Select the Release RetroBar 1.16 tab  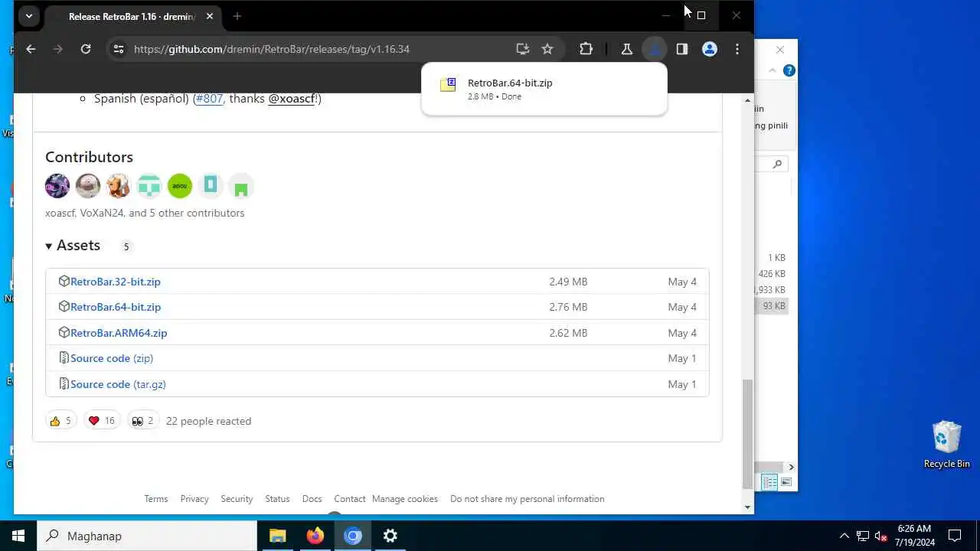[x=133, y=16]
